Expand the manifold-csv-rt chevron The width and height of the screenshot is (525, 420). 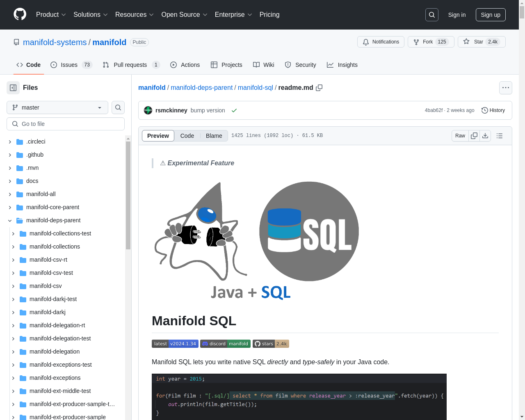click(x=13, y=260)
